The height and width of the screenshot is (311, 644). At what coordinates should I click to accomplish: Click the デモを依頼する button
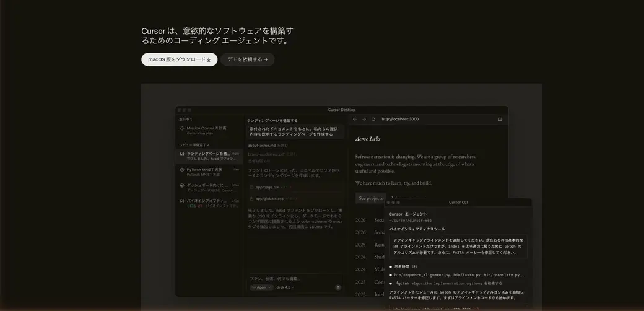[x=248, y=59]
